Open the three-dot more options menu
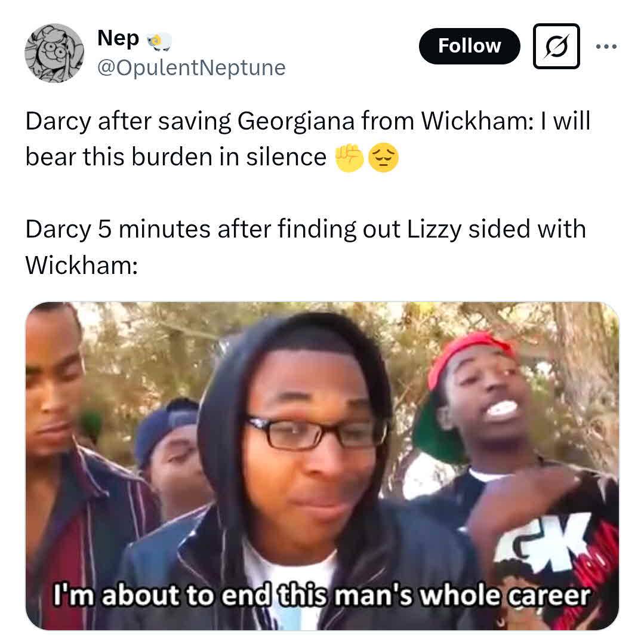The width and height of the screenshot is (644, 644). (606, 47)
